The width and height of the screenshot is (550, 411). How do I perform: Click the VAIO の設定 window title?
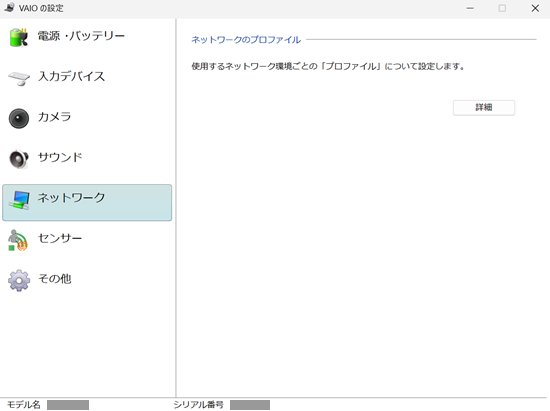tap(41, 8)
